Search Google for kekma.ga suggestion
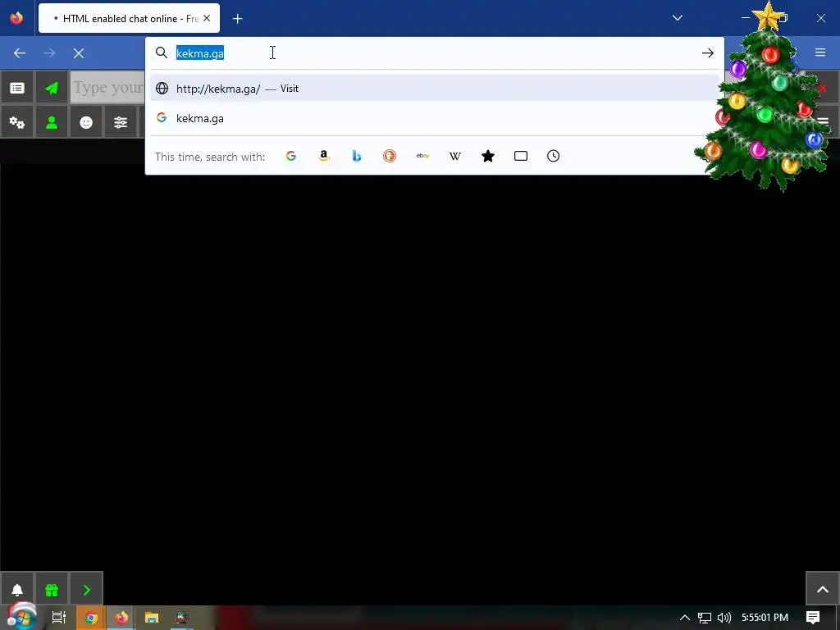Screen dimensions: 840x630 click(x=435, y=118)
